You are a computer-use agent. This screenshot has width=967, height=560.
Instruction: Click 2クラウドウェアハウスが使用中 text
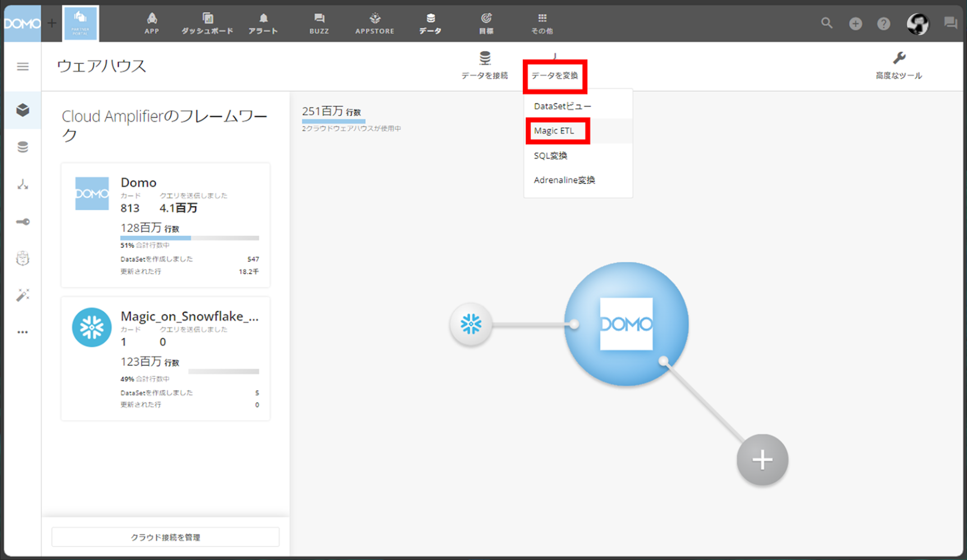tap(351, 129)
